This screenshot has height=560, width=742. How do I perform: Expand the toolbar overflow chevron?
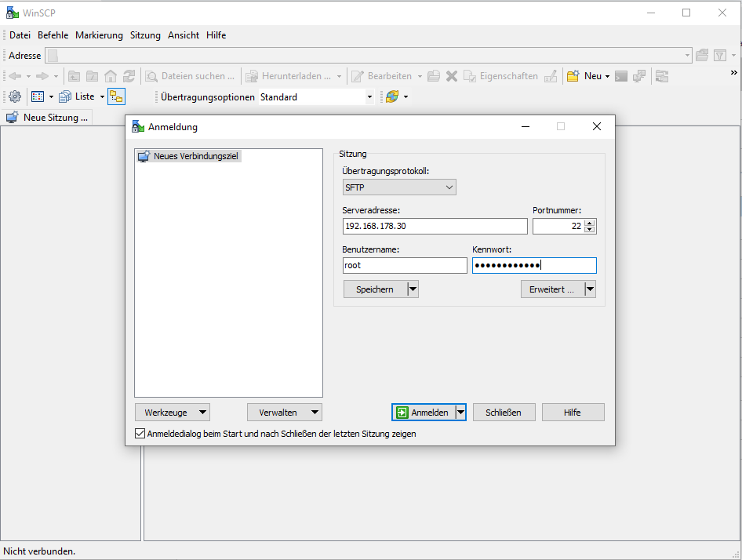(734, 72)
